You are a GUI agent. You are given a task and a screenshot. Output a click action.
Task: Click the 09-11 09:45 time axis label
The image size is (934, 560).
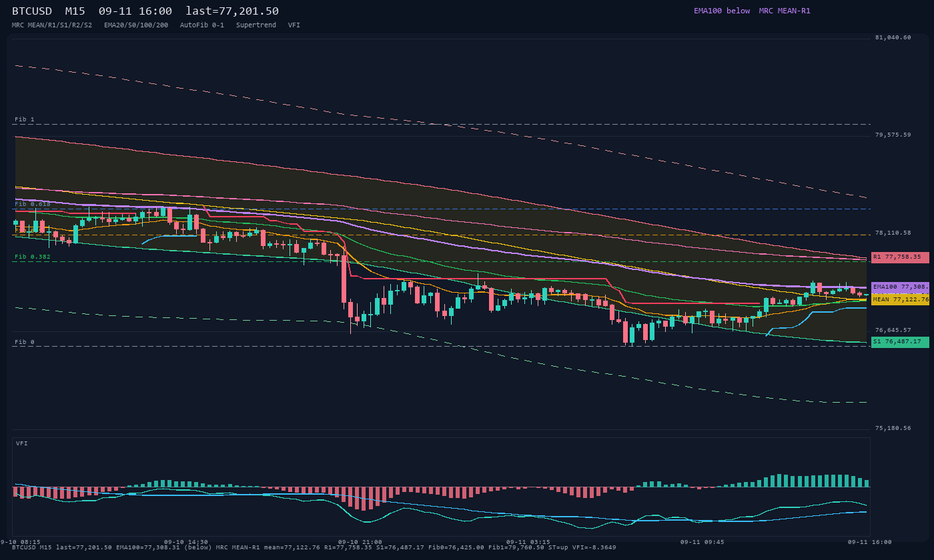703,542
